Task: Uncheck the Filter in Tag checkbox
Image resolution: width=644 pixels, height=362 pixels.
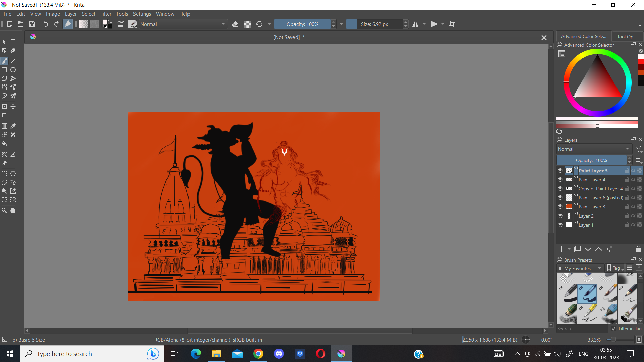Action: pos(614,329)
